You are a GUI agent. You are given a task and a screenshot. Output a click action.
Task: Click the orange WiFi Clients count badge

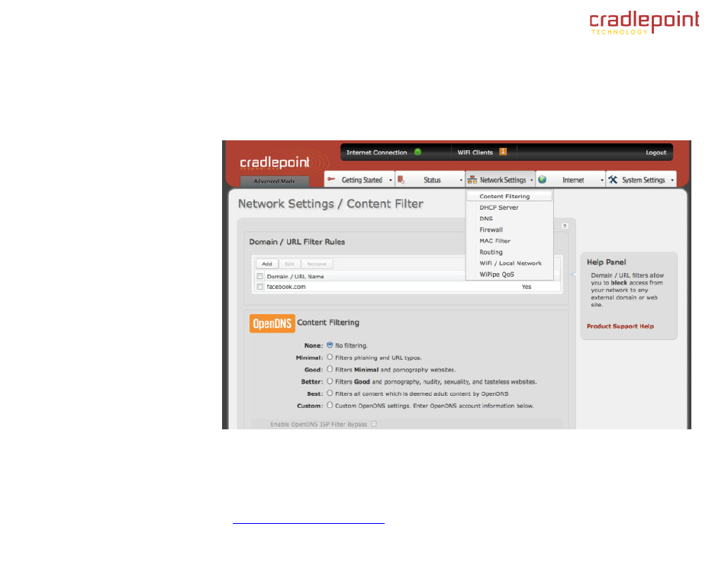tap(503, 151)
